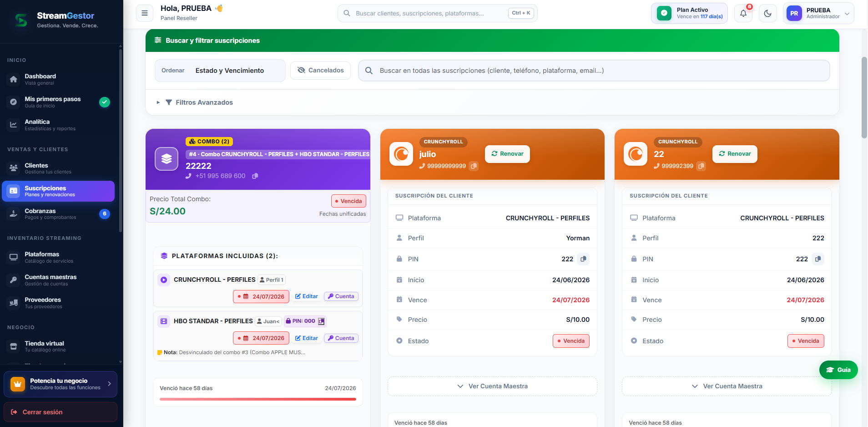Edit the HBO STANDAR - PERFILES combo item

[307, 338]
